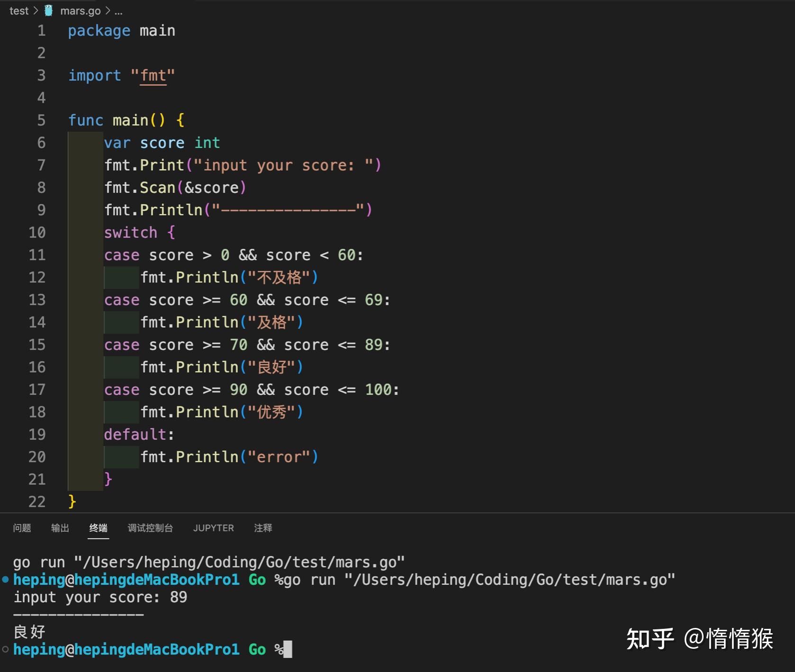Click line number 19 in the gutter
795x672 pixels.
37,435
